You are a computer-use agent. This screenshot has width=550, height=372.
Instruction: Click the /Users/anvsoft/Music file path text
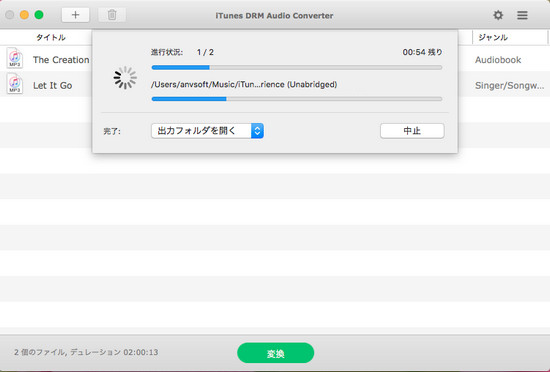244,84
